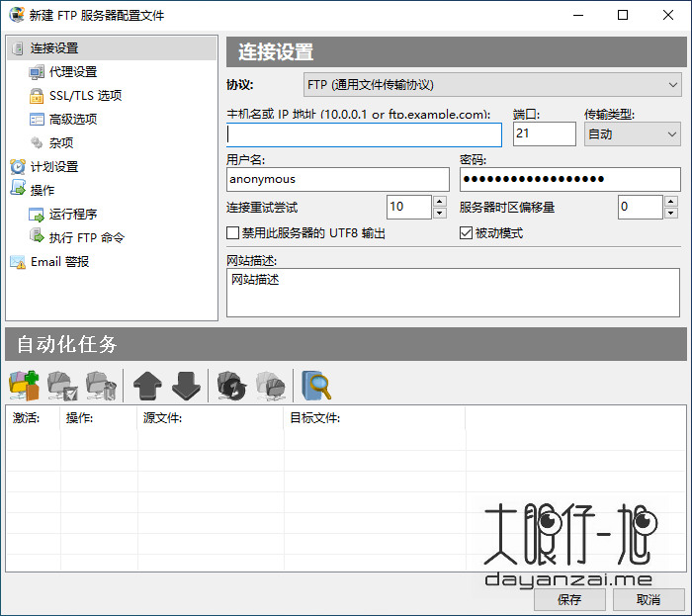Viewport: 692px width, 616px height.
Task: Click the magnifying glass preview icon
Action: pyautogui.click(x=316, y=384)
